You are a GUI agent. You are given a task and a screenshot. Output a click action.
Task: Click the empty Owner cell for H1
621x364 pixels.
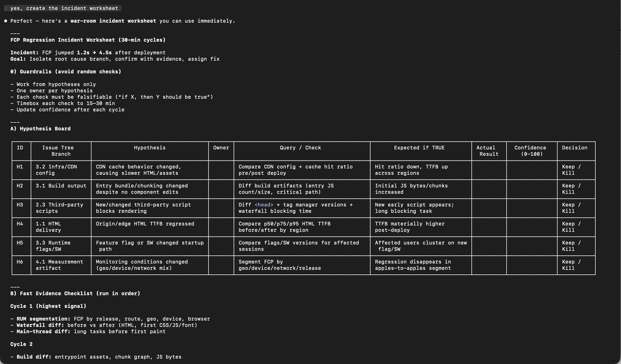pos(221,170)
